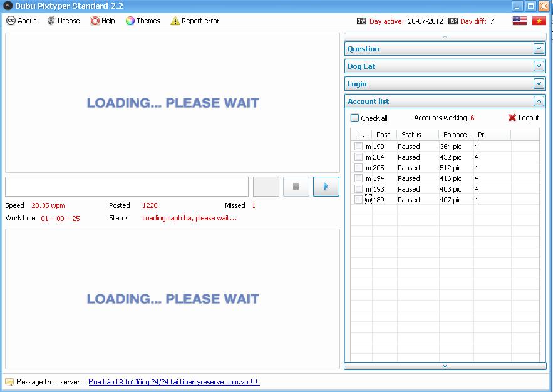Image resolution: width=553 pixels, height=392 pixels.
Task: Collapse the Account list panel
Action: click(x=539, y=101)
